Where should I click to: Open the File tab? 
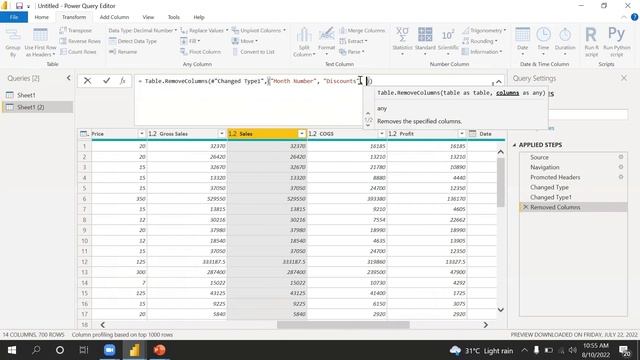click(x=14, y=17)
